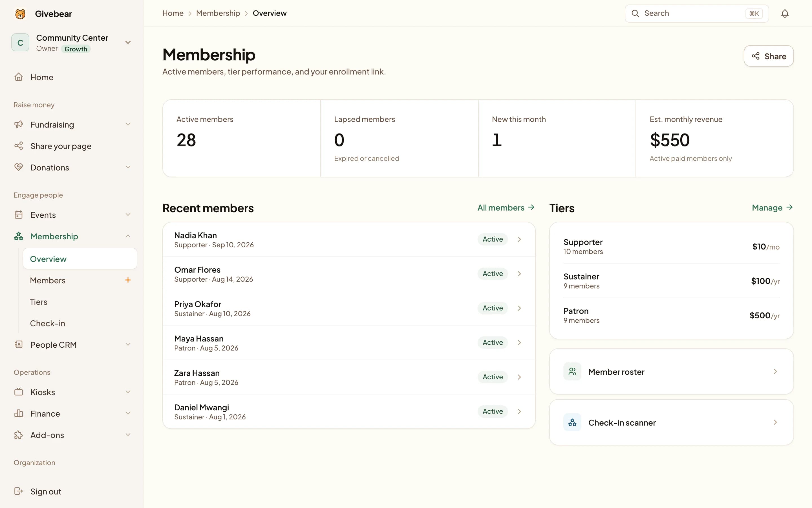Viewport: 812px width, 508px height.
Task: Select Overview under Membership
Action: coord(80,259)
